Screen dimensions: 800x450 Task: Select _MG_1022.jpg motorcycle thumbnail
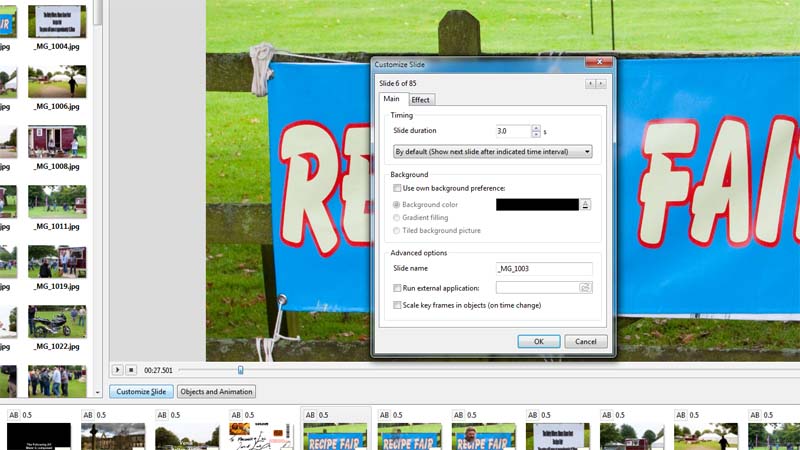(57, 321)
